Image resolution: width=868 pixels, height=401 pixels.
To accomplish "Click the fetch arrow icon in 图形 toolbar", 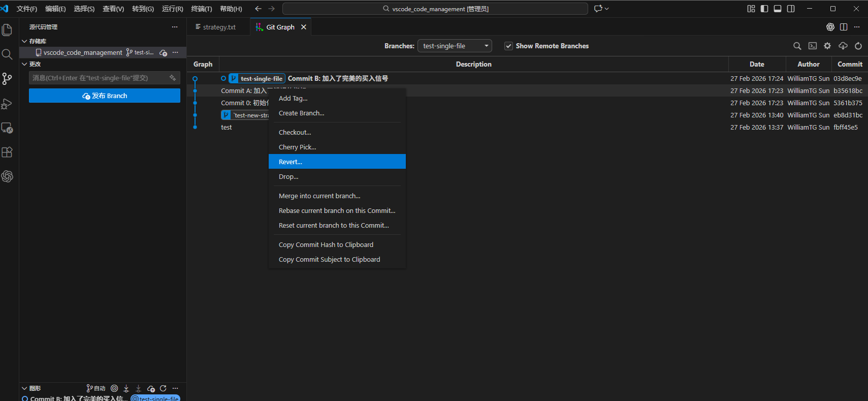I will click(126, 388).
